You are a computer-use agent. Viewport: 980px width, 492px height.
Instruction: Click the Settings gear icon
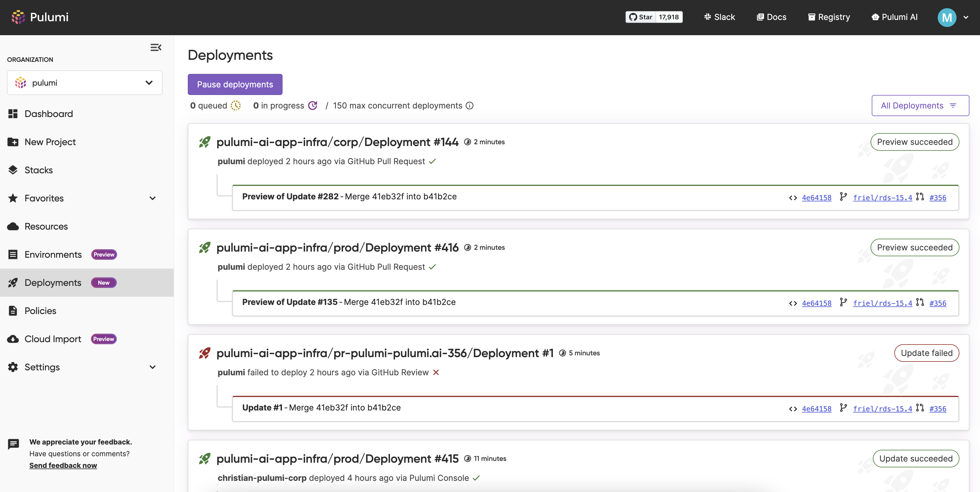(x=13, y=367)
